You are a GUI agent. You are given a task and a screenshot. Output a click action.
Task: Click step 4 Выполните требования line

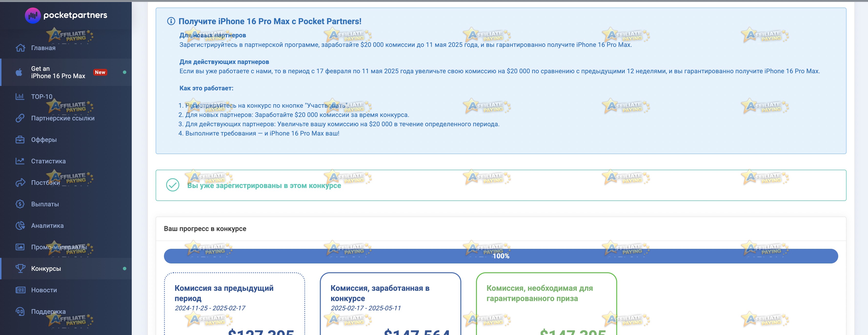(x=259, y=133)
